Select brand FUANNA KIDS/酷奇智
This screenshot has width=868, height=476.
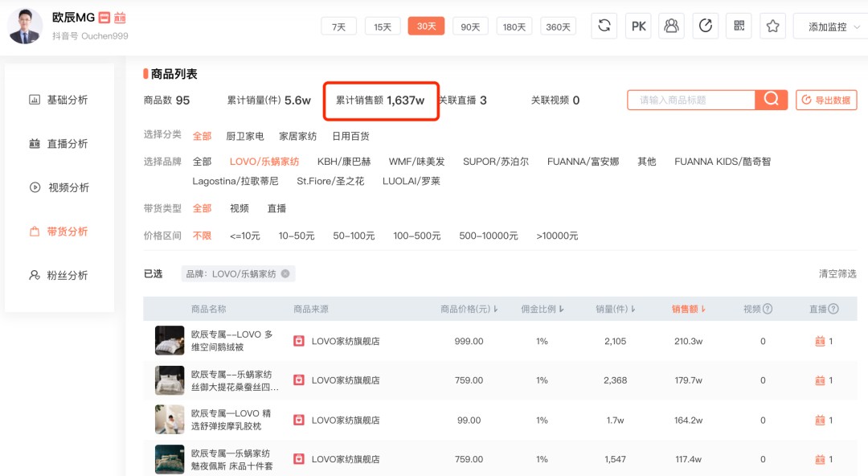pos(723,162)
